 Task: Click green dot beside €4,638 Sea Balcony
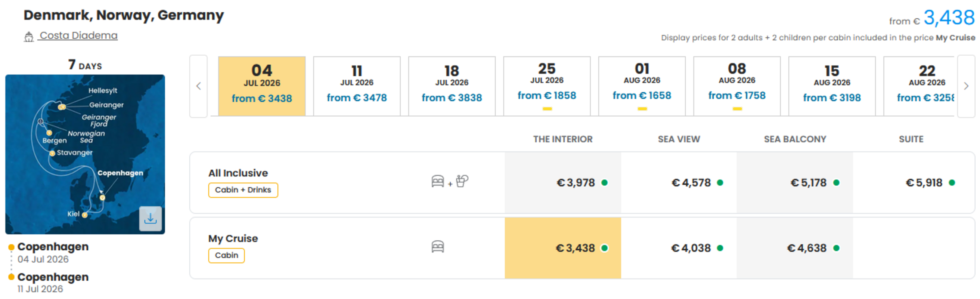tap(836, 248)
